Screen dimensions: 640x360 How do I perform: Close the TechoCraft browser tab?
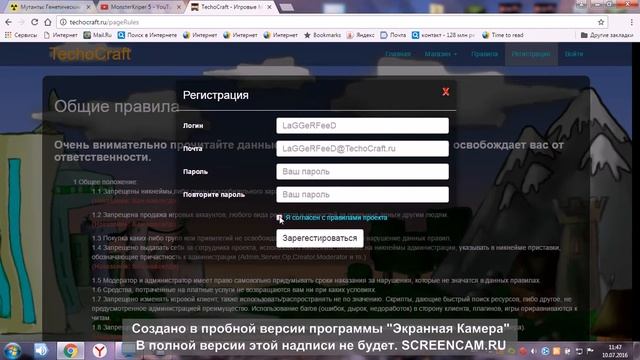coord(269,7)
